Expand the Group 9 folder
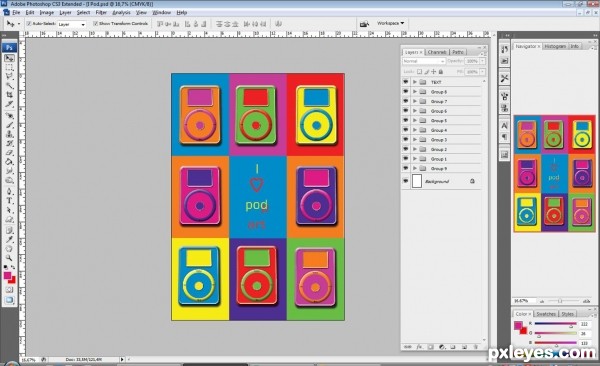Screen dimensions: 600x366 [x=415, y=168]
